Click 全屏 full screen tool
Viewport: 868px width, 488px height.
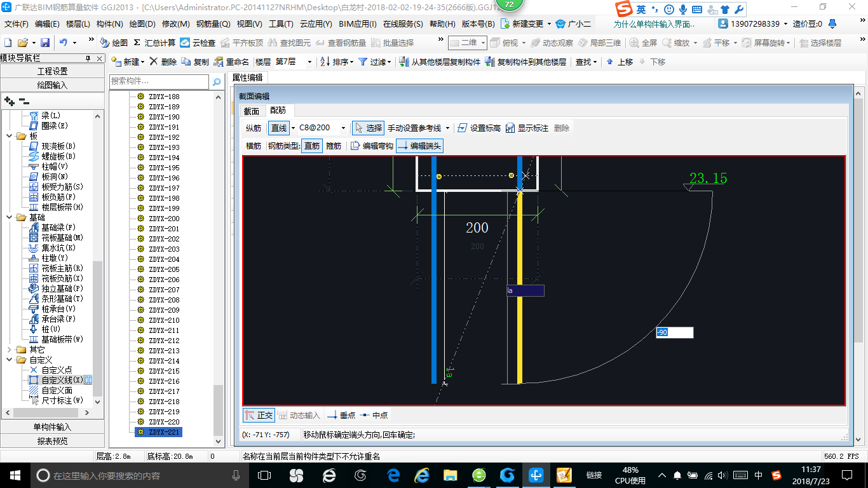point(643,43)
